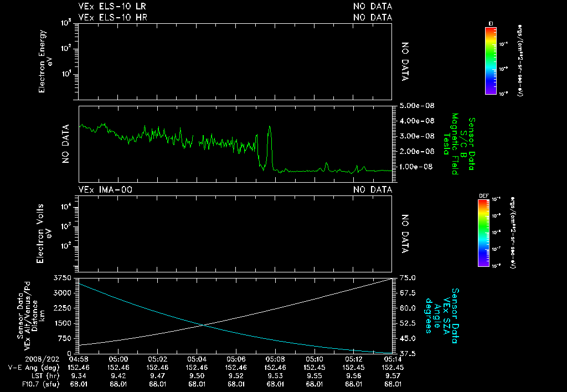Click the 60.0 SZA axis tick value
Screen dimensions: 567x392
408,308
